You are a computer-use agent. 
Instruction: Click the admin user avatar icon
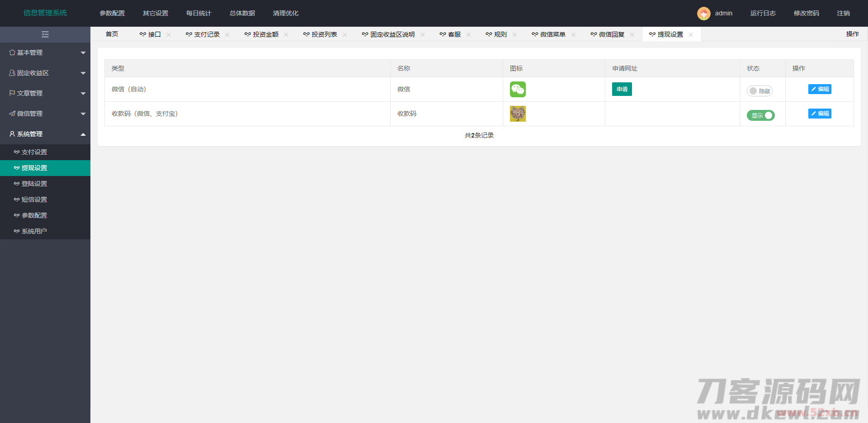[x=703, y=14]
